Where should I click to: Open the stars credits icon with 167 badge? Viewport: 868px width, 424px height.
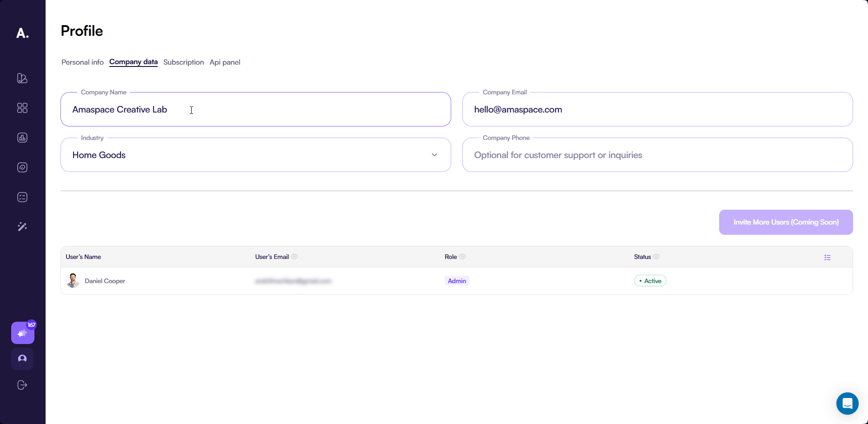[x=22, y=333]
